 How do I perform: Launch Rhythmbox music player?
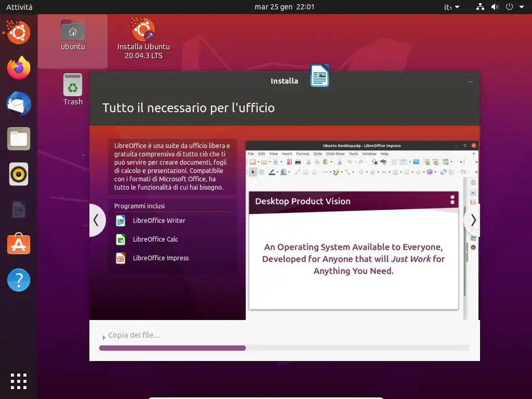(19, 175)
